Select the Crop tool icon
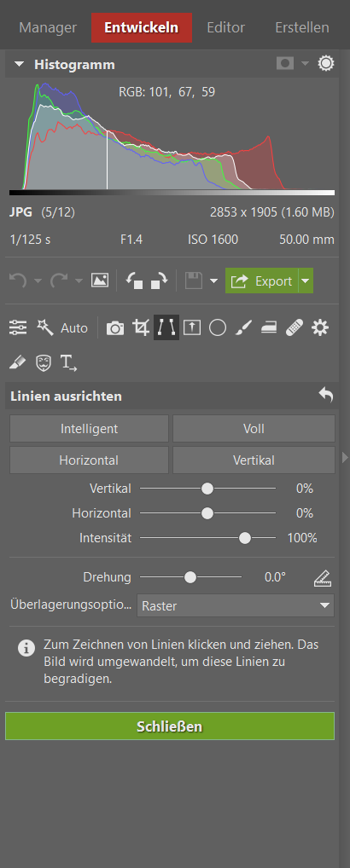 [141, 327]
